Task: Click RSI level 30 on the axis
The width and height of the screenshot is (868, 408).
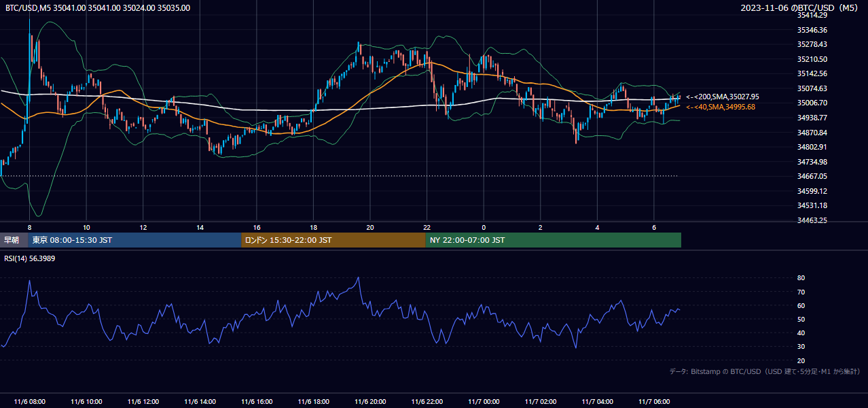Action: click(801, 347)
